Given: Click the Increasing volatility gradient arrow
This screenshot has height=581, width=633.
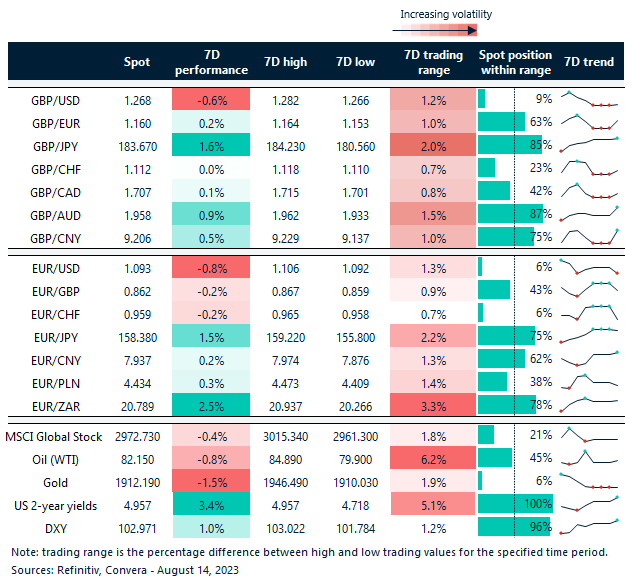Looking at the screenshot, I should [435, 30].
